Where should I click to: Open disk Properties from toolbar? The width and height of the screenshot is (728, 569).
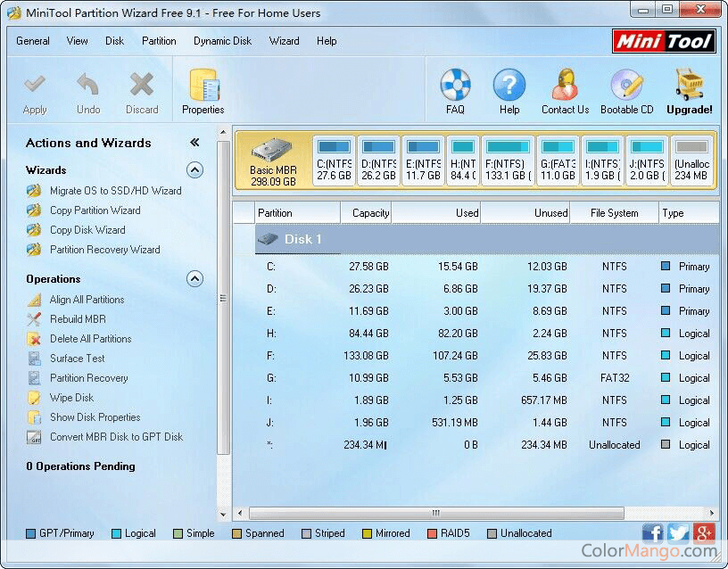[x=203, y=87]
